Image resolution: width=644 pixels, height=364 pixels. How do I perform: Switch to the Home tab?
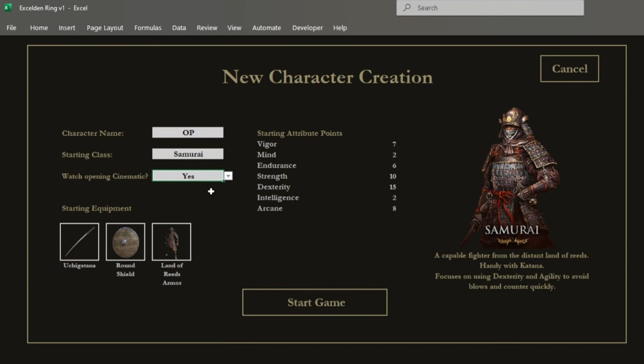point(39,28)
